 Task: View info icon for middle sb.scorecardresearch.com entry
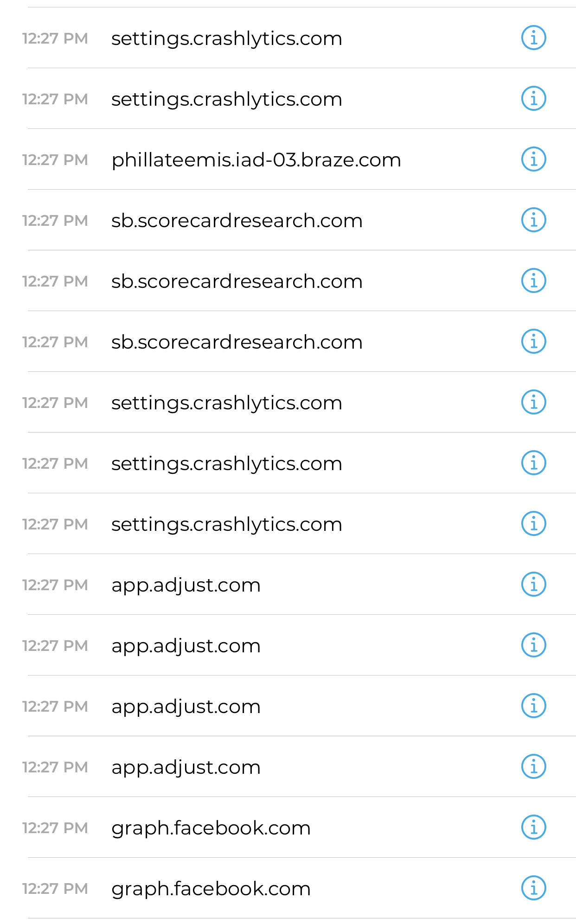(x=533, y=280)
